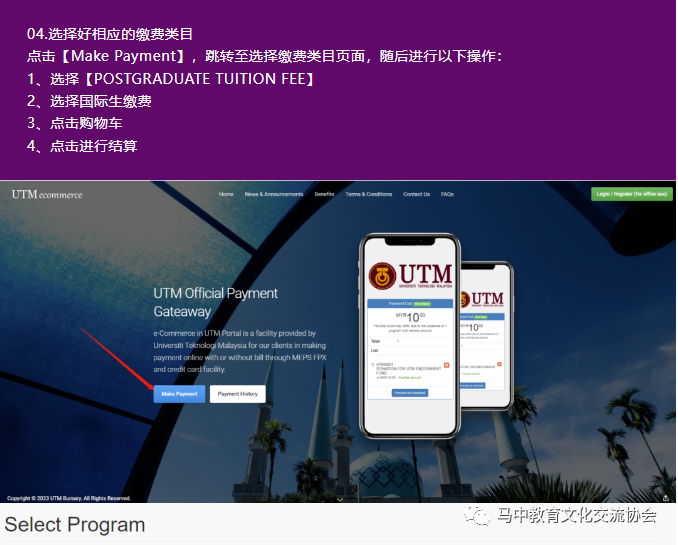Open Terms & Conditions page
This screenshot has height=545, width=678.
point(368,194)
